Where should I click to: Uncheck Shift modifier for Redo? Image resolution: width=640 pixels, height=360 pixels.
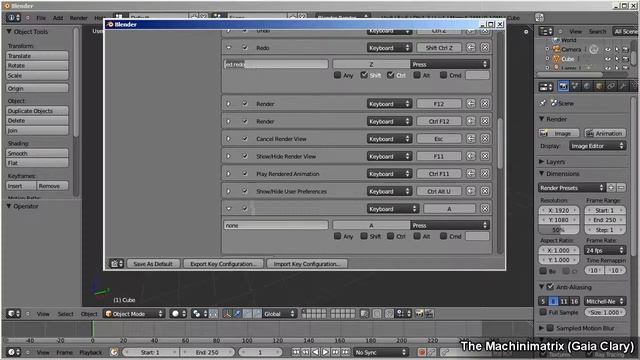(364, 75)
